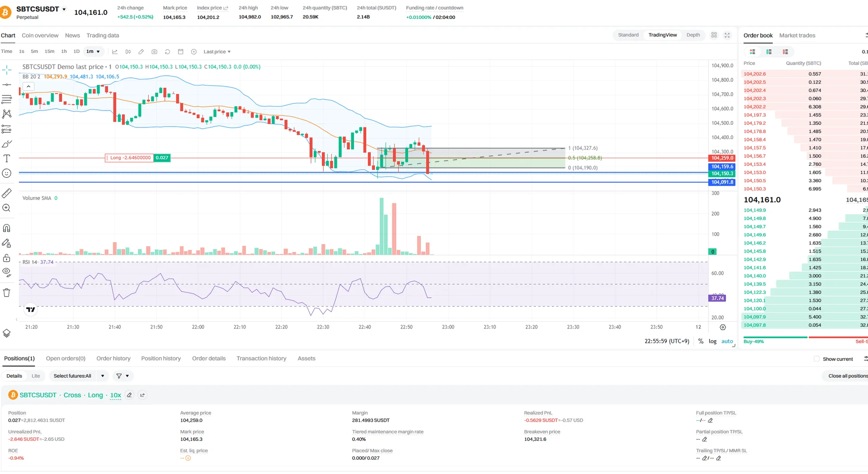
Task: Switch chart mode to TradingView
Action: pyautogui.click(x=663, y=35)
